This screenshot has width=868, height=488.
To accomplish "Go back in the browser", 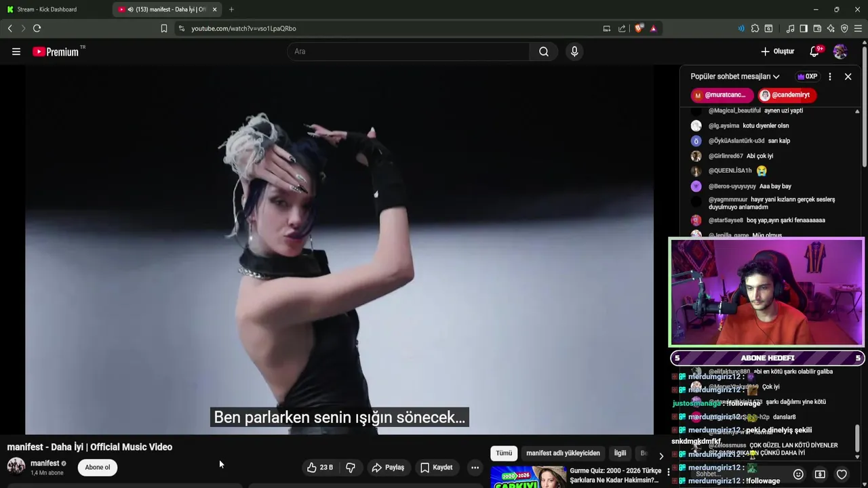I will [10, 28].
